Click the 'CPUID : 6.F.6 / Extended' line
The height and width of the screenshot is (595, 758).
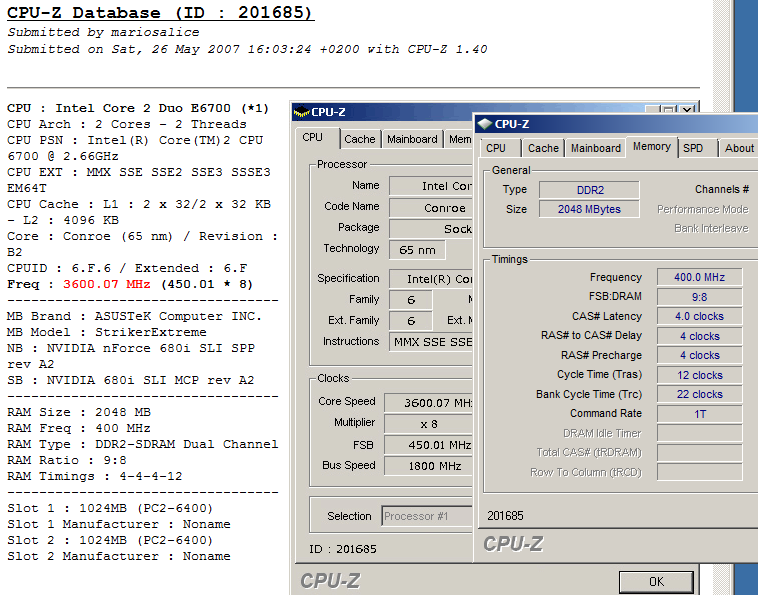tap(127, 268)
